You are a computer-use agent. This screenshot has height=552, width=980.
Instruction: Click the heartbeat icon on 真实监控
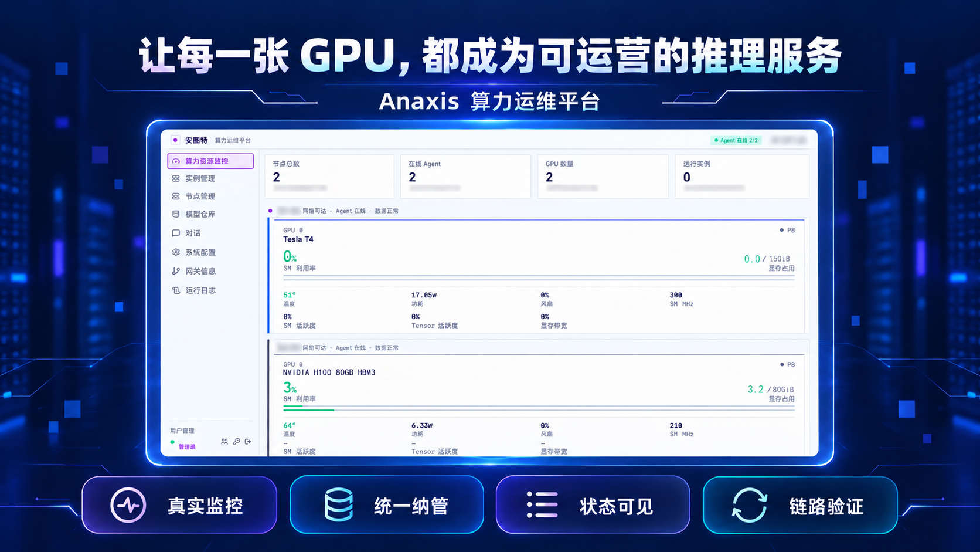tap(128, 505)
